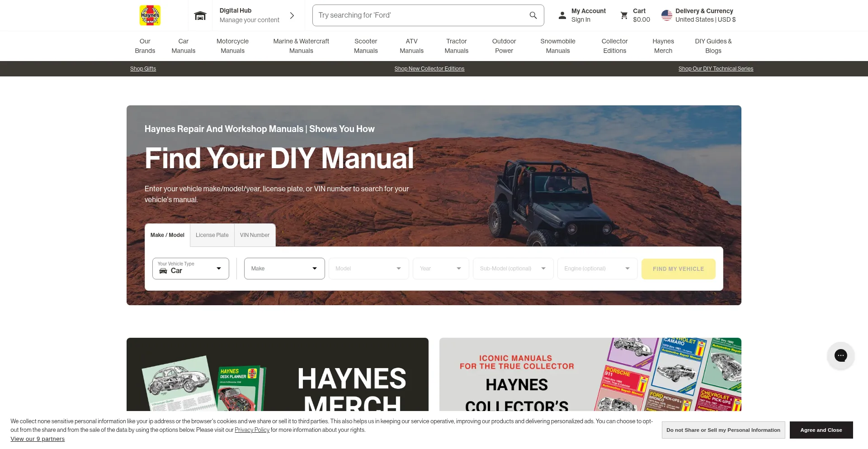
Task: Click the Cart $0.00 text
Action: [642, 15]
